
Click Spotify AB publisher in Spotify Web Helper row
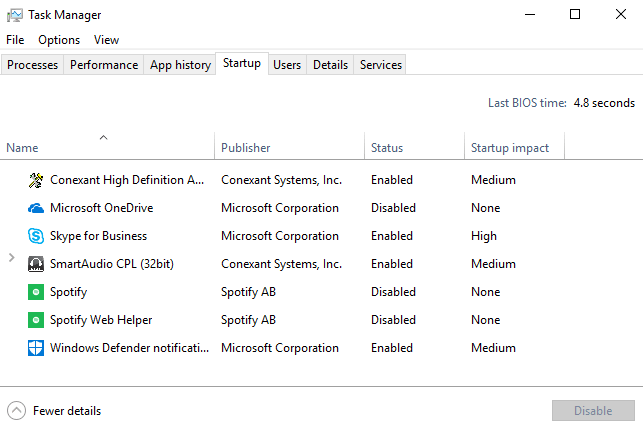(249, 320)
